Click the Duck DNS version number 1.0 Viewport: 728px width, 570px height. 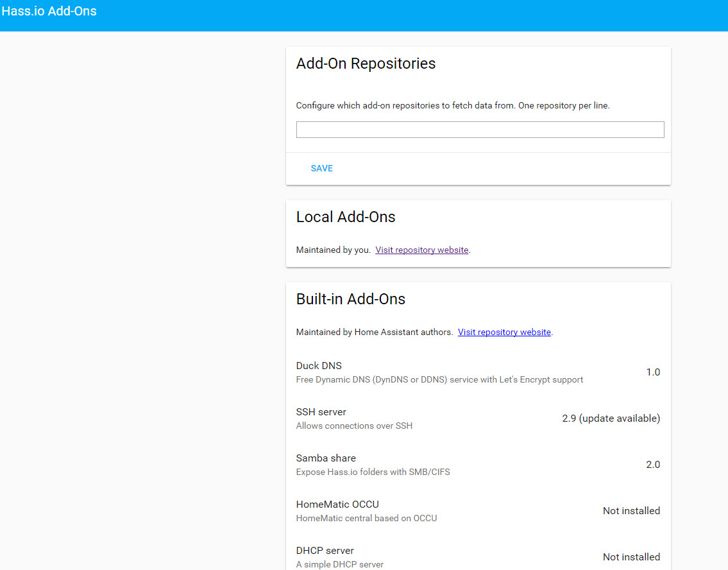653,372
